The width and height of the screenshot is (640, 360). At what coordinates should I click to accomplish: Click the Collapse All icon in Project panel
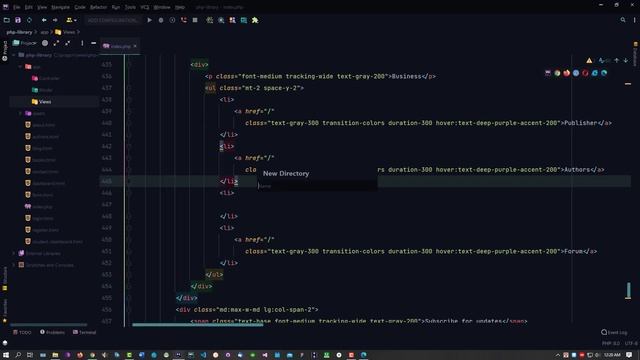(68, 43)
